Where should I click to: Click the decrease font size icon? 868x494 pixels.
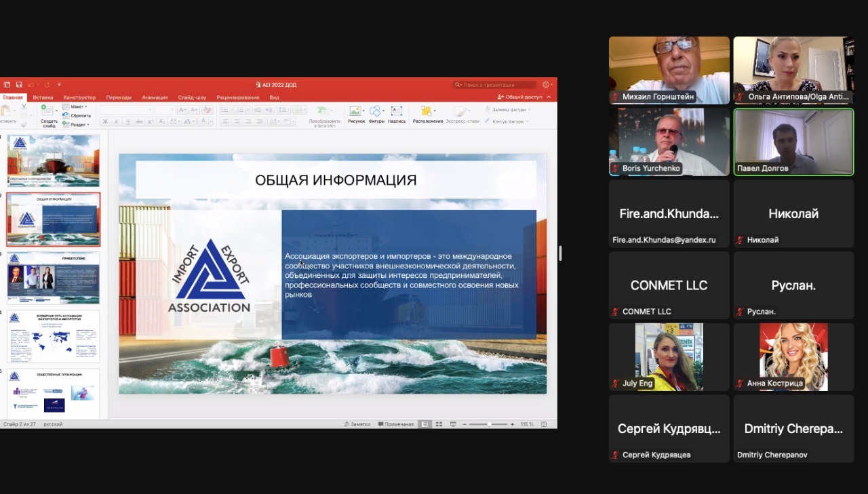194,110
